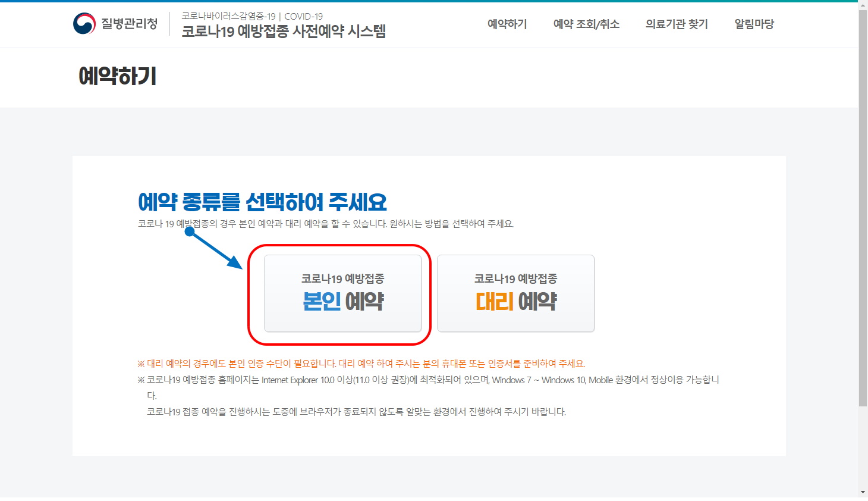
Task: Click the Internet Explorer compatibility notice text
Action: [x=429, y=387]
